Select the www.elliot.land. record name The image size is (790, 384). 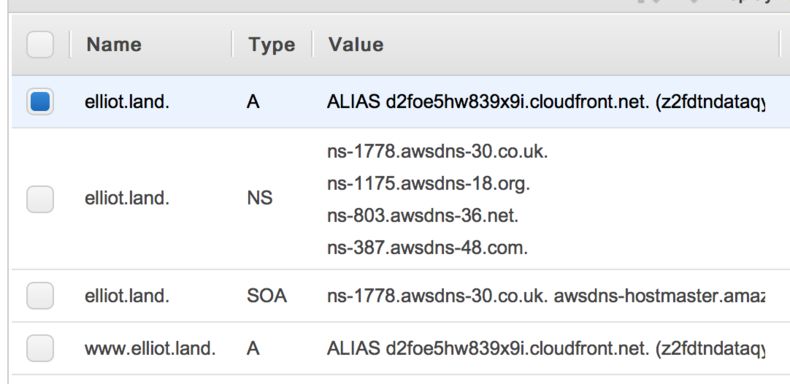[150, 349]
